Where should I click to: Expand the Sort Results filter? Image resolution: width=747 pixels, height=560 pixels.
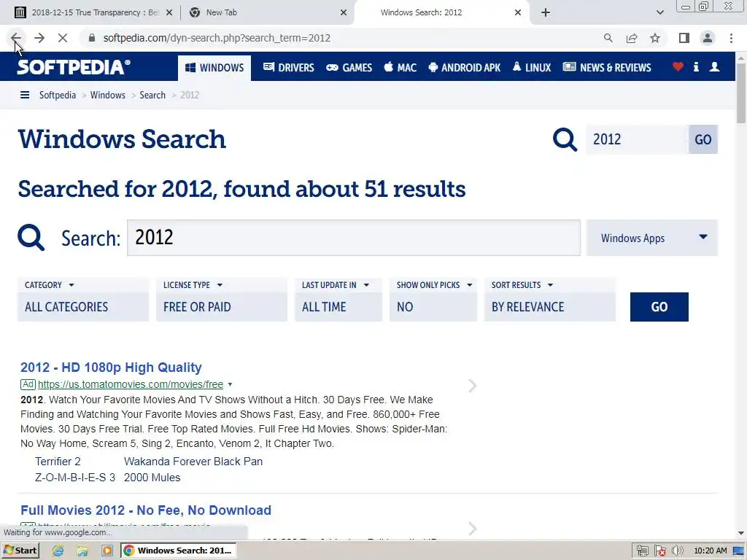(x=550, y=300)
